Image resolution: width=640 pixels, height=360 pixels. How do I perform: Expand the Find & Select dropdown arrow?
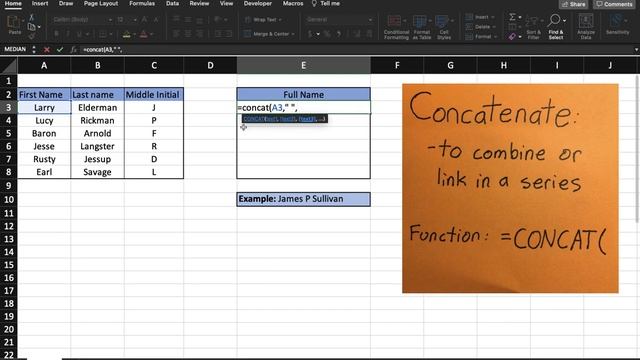point(564,20)
